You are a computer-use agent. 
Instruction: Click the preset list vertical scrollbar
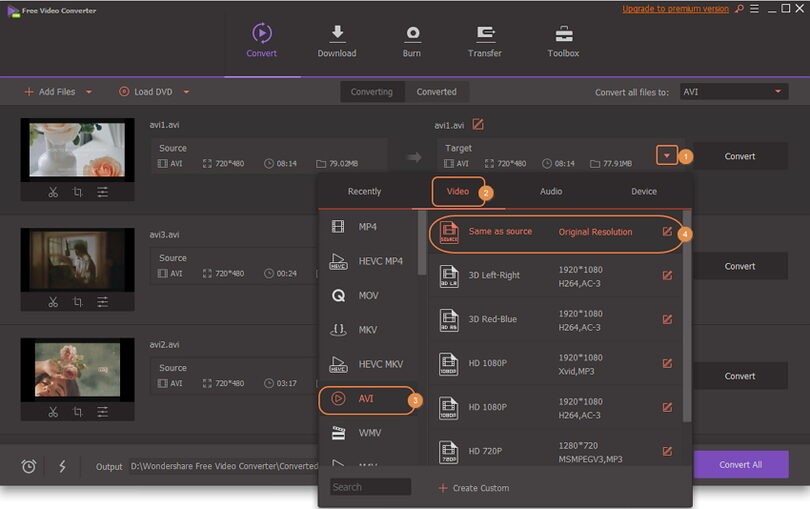tap(687, 316)
